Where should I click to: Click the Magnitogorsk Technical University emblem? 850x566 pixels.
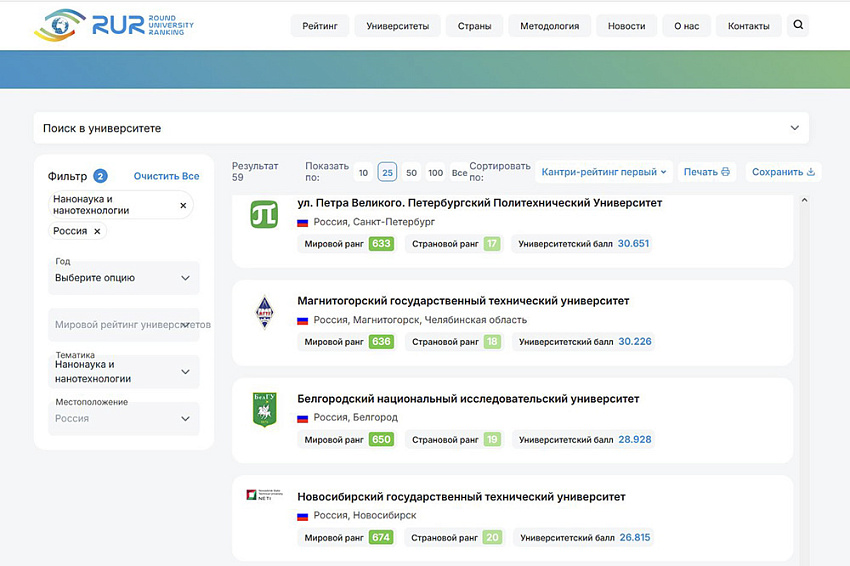(262, 312)
